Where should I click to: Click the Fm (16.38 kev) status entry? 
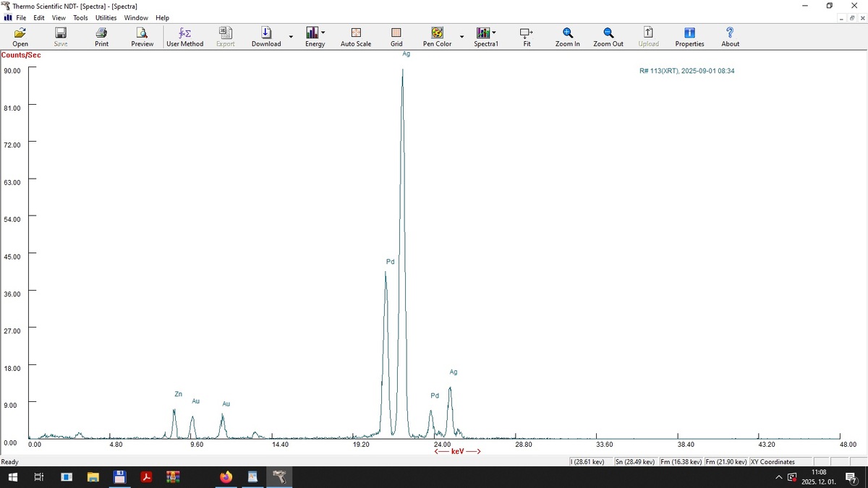(x=681, y=462)
